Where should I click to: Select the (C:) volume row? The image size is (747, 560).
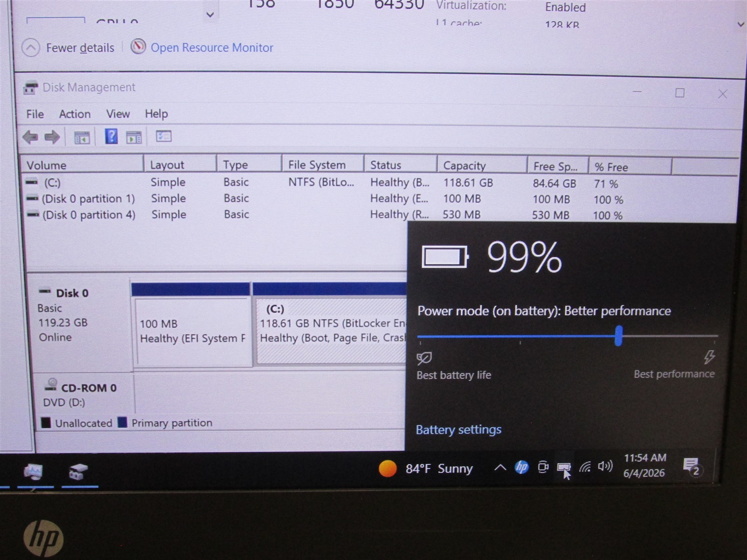coord(327,182)
